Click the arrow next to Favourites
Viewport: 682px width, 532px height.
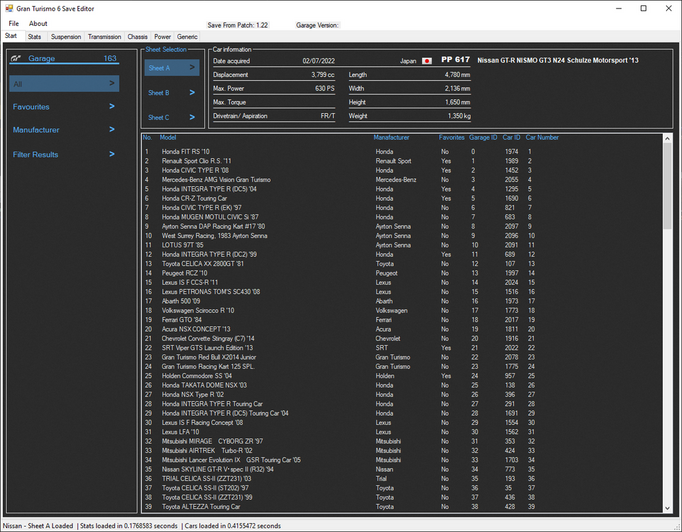coord(112,106)
